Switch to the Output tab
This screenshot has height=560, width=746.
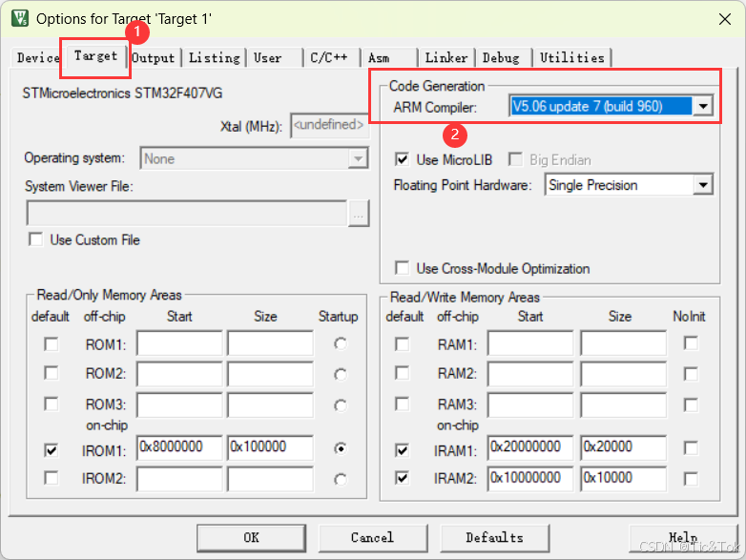pyautogui.click(x=154, y=58)
